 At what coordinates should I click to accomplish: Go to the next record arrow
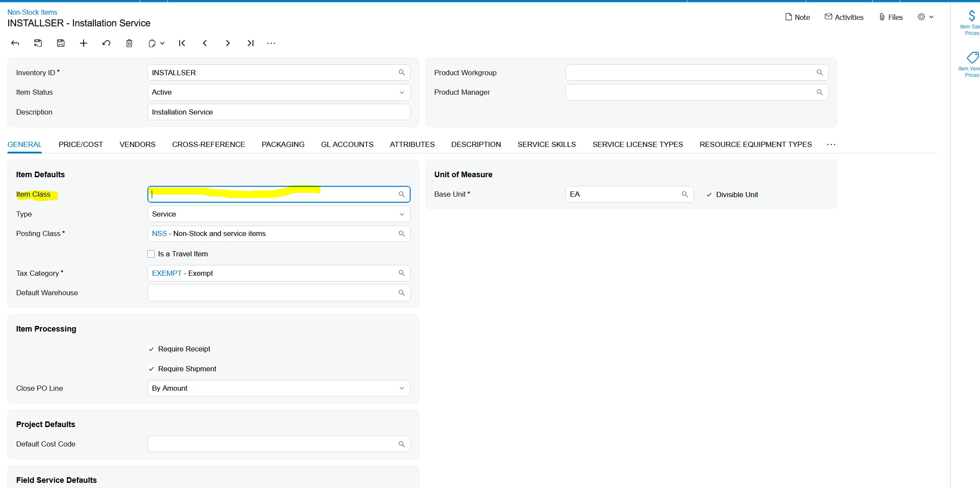point(228,43)
